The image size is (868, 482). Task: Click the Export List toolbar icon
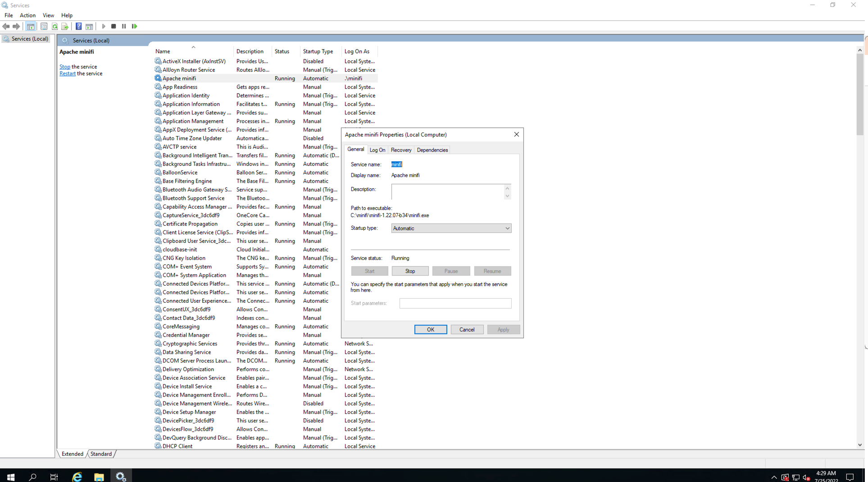(65, 27)
